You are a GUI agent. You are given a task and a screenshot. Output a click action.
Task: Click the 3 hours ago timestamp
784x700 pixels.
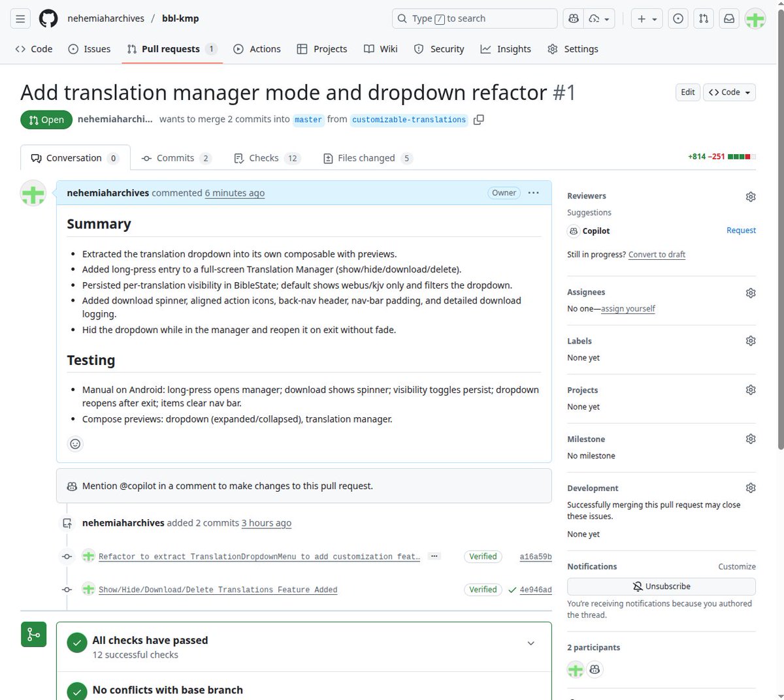[267, 523]
